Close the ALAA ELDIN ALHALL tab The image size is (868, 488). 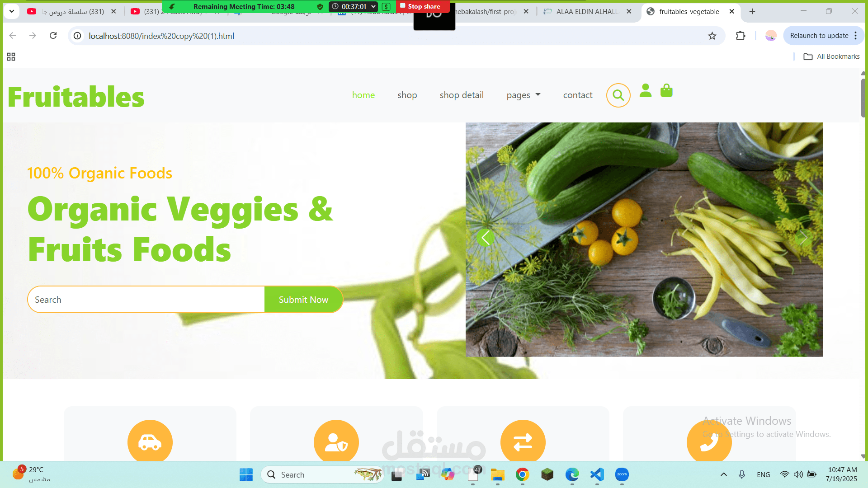coord(629,11)
